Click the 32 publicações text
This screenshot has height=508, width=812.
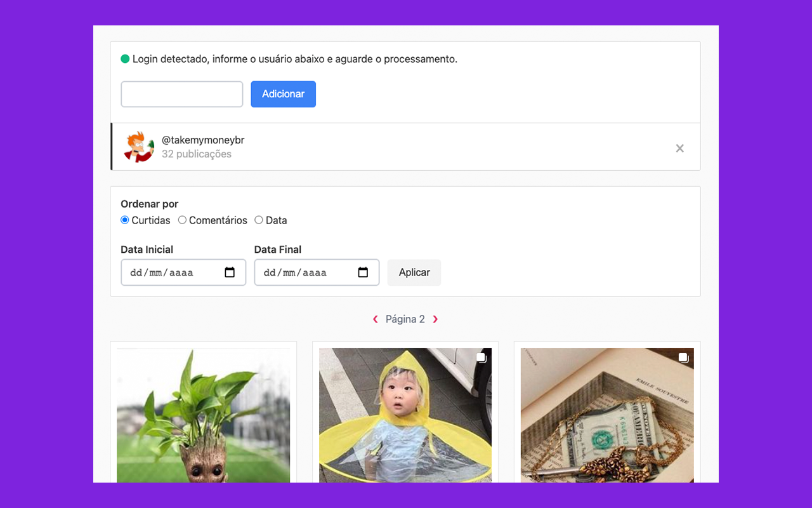pos(197,154)
